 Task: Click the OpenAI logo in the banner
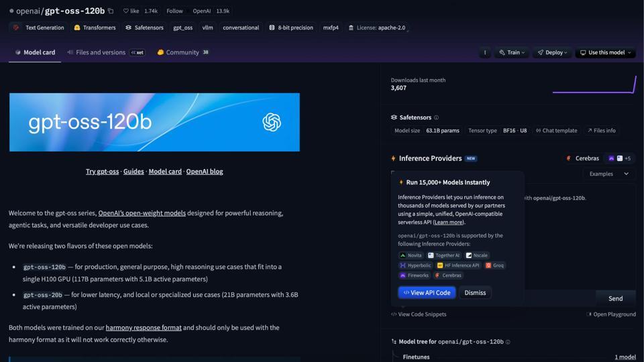(272, 122)
